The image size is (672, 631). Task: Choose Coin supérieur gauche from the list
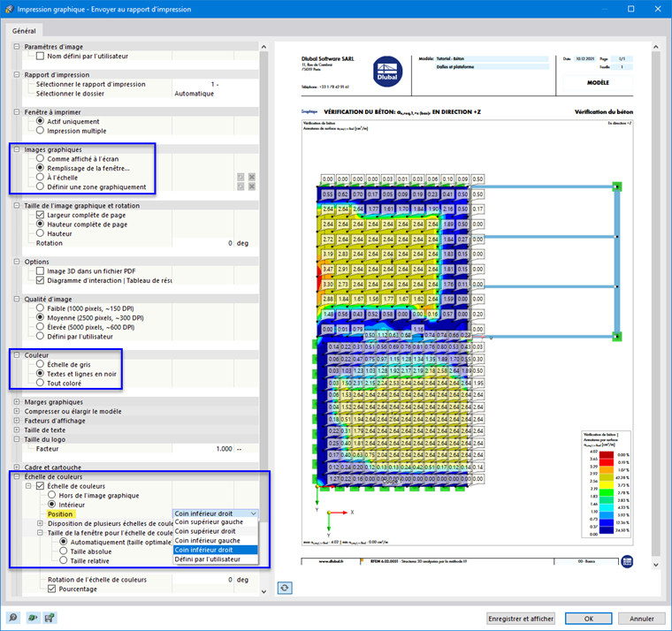[216, 521]
